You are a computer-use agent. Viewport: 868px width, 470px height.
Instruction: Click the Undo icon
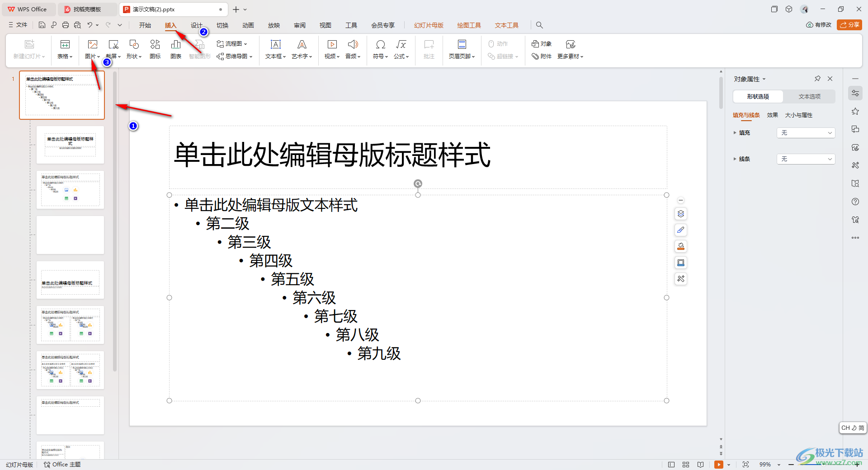tap(90, 25)
